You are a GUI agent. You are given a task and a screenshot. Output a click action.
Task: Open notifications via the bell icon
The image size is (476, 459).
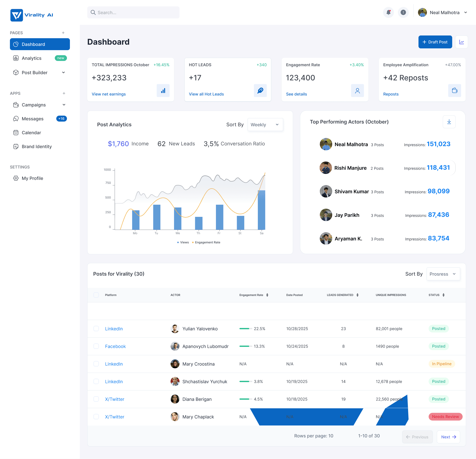pos(388,12)
